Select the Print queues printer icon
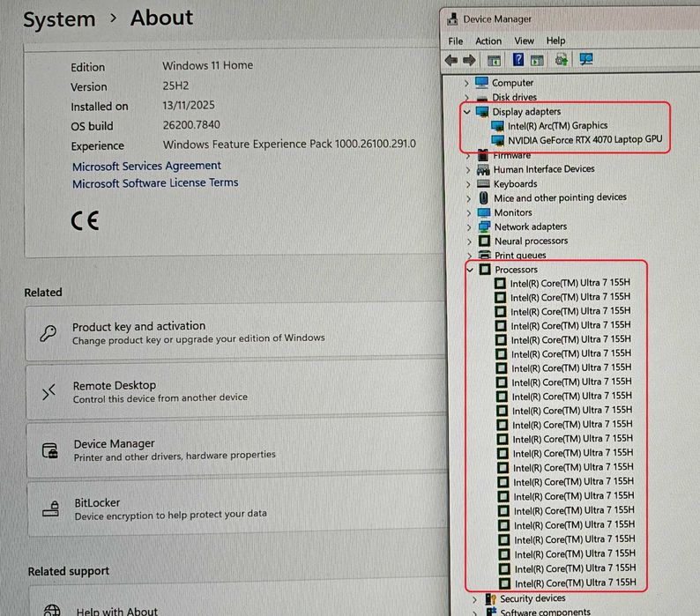Screen dimensions: 700x616 [485, 255]
